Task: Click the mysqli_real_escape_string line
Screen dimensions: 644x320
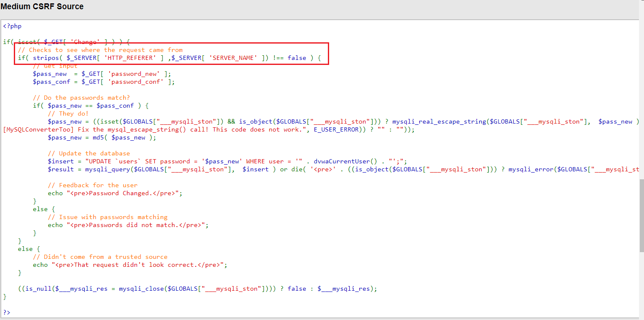Action: pos(343,121)
